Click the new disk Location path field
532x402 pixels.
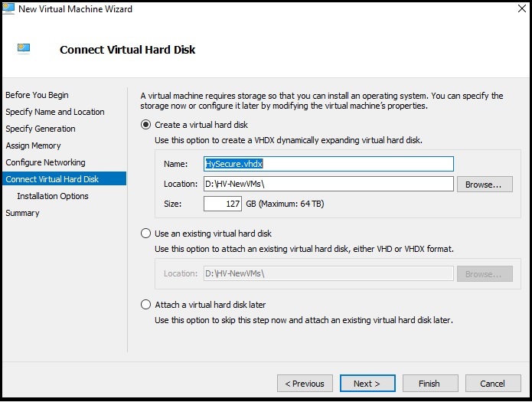[328, 184]
